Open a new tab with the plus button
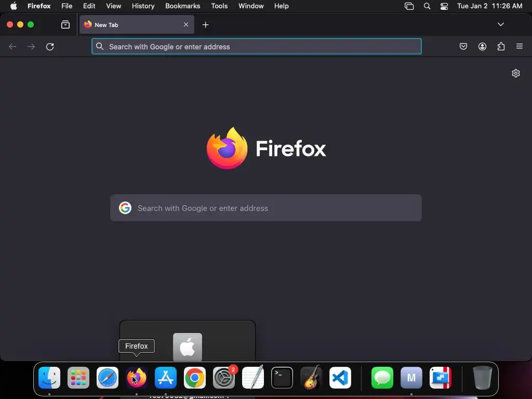Screen dimensions: 532x399 205,25
